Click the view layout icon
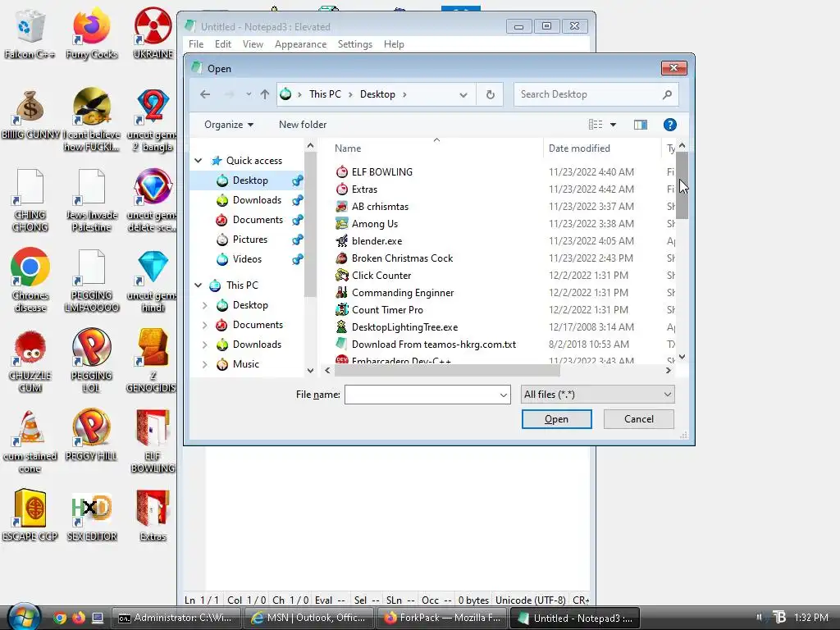Image resolution: width=840 pixels, height=630 pixels. click(596, 125)
